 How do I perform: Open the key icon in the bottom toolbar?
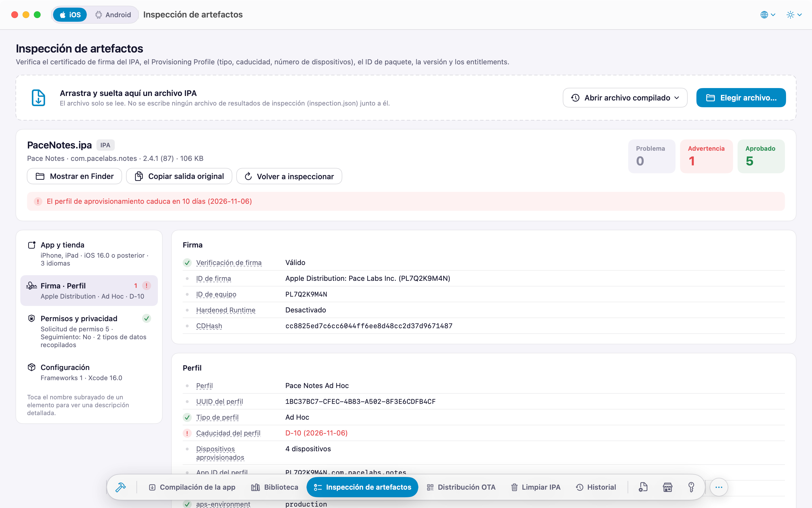pyautogui.click(x=691, y=487)
